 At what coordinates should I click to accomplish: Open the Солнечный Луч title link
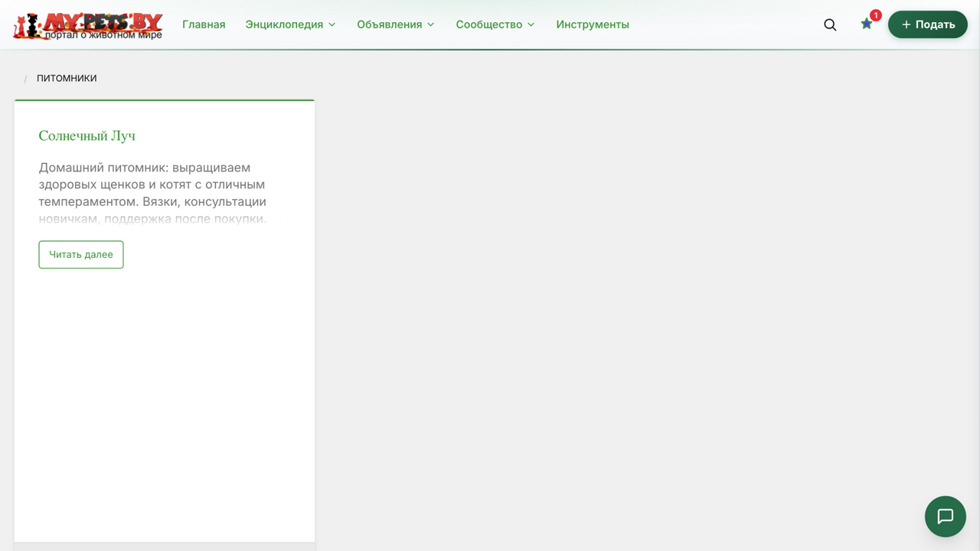(87, 135)
